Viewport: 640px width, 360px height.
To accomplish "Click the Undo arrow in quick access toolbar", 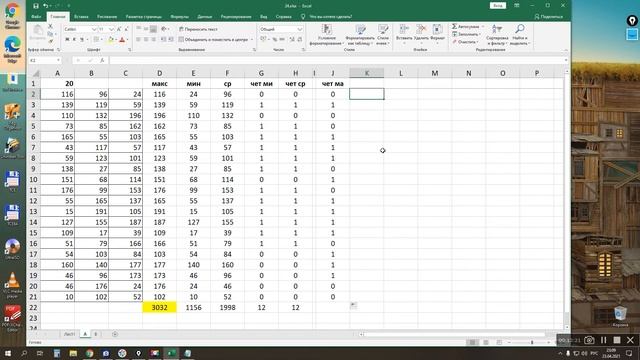I will pyautogui.click(x=45, y=6).
